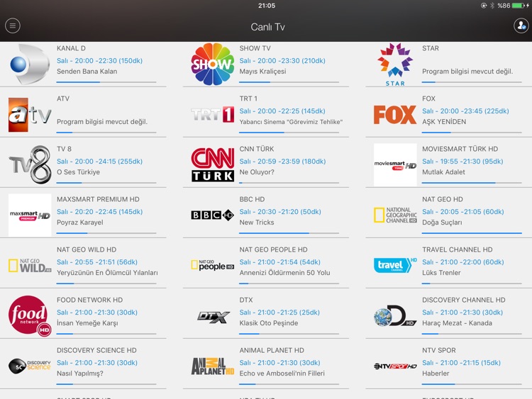Click Nat Geo HD program progress bar
The image size is (532, 399).
[472, 233]
